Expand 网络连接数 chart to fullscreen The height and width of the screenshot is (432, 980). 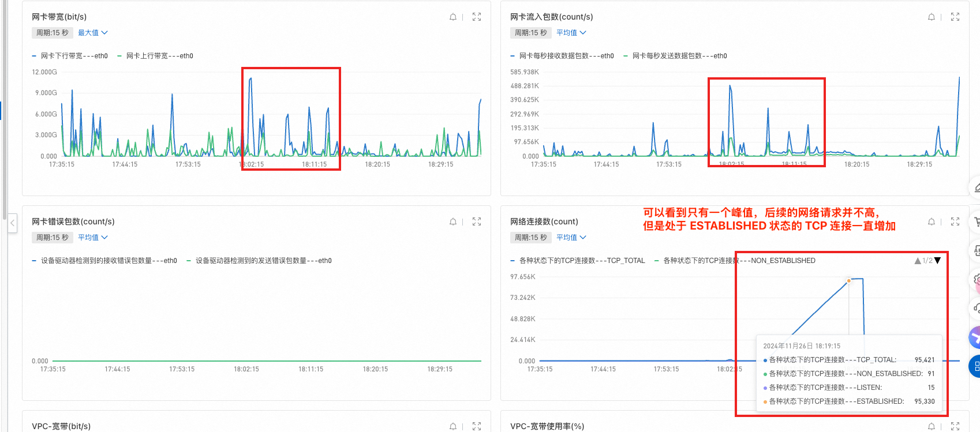[x=955, y=222]
